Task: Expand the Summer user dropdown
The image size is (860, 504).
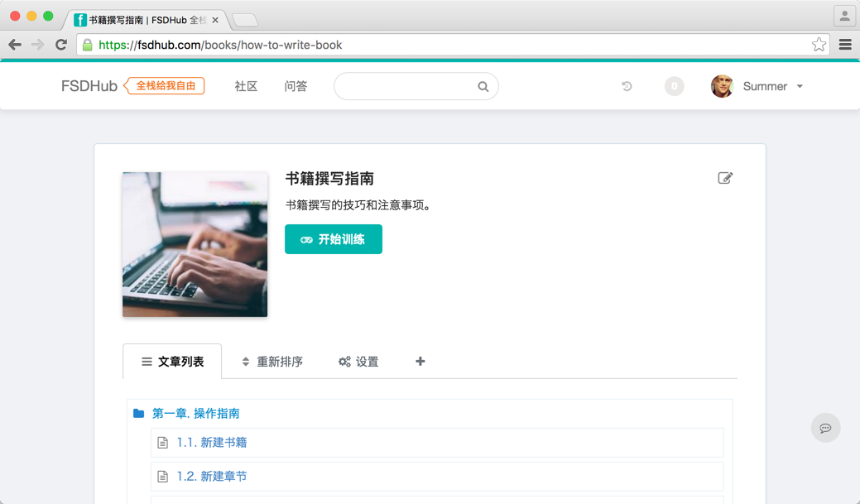Action: 800,87
